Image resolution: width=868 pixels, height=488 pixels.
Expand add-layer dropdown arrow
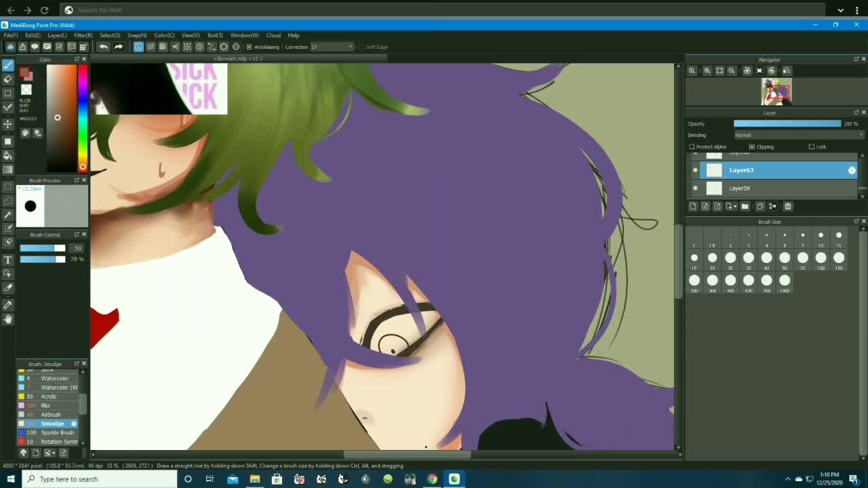(x=735, y=206)
